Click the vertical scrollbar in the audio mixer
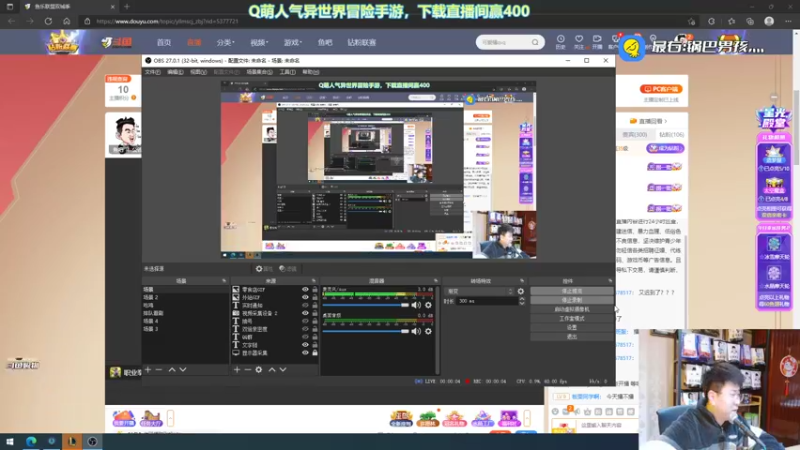Image resolution: width=800 pixels, height=450 pixels. click(x=437, y=329)
